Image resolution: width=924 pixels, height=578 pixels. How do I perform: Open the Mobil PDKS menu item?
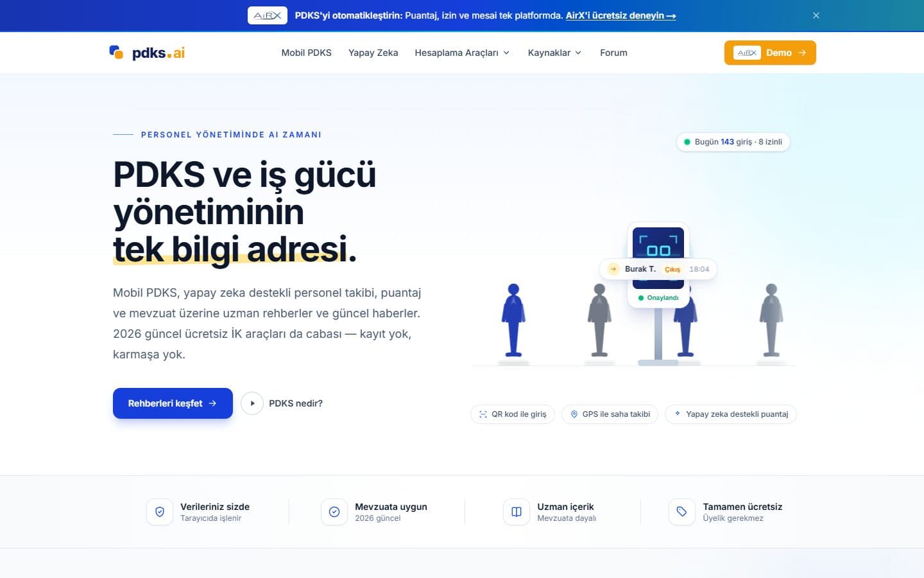coord(306,53)
